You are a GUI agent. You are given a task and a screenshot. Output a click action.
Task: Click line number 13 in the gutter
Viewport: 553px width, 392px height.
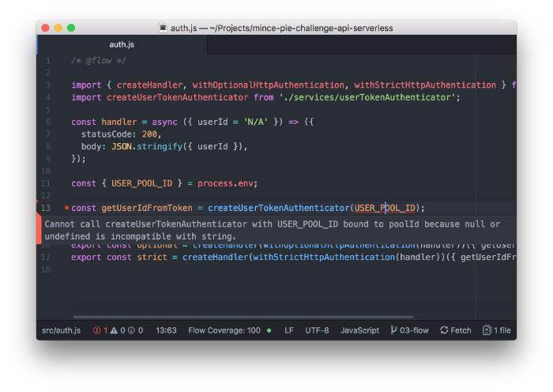(46, 208)
